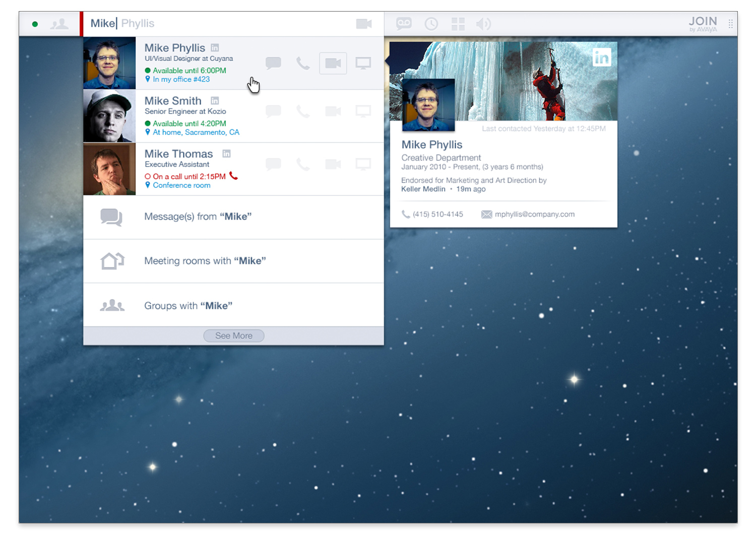Click the See More button

234,336
